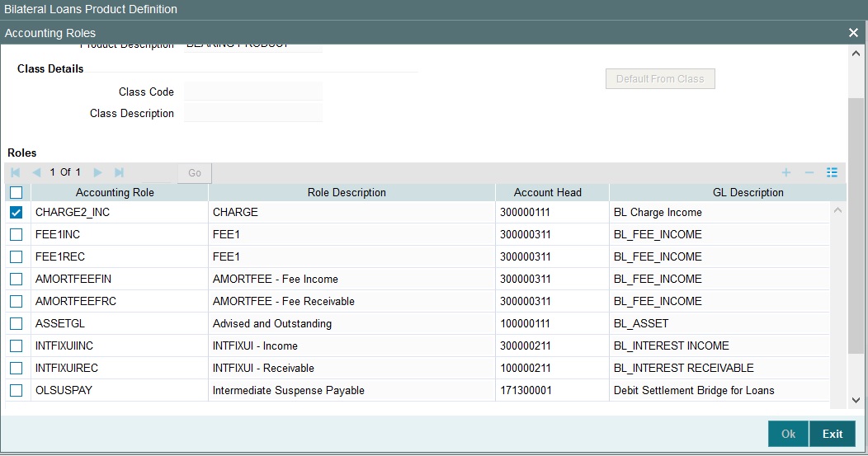Click BL_INTEREST INCOME GL description cell
Viewport: 868px width, 456px height.
tap(719, 346)
